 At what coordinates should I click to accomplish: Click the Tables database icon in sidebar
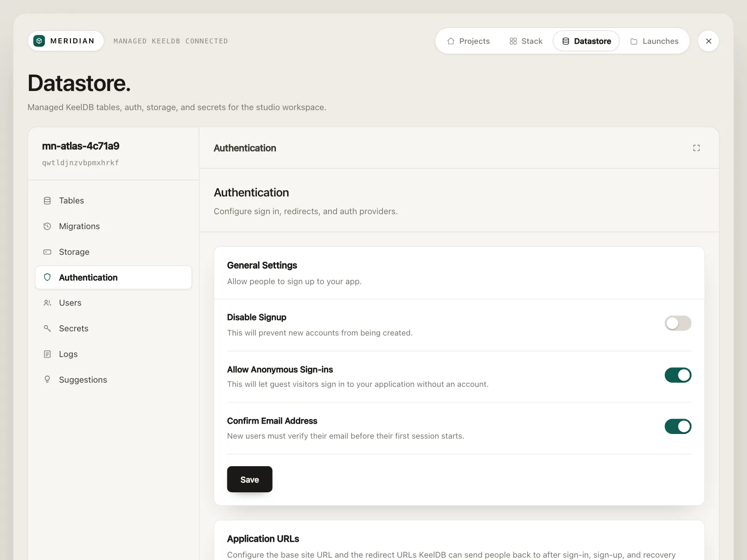pos(47,201)
